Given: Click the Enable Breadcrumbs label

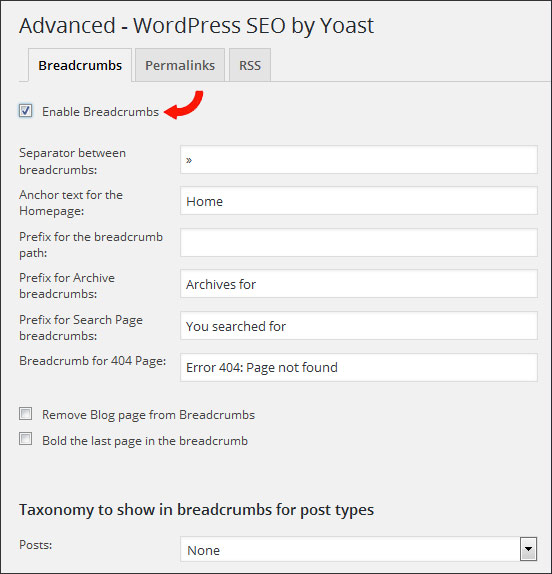Looking at the screenshot, I should [100, 112].
